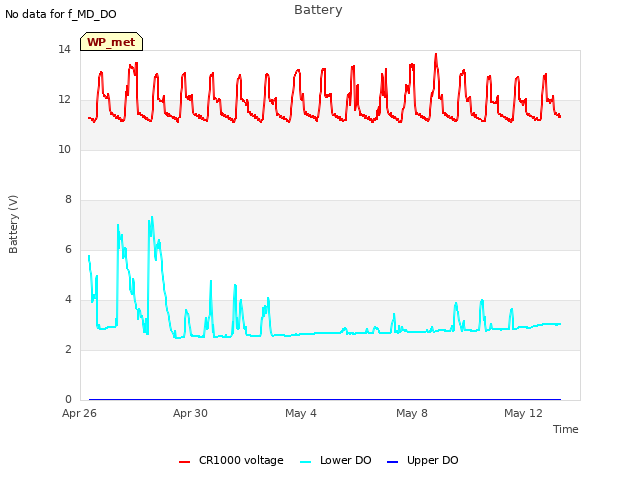Screen dimensions: 640x480
Task: Toggle the Upper DO legend entry
Action: pyautogui.click(x=422, y=460)
